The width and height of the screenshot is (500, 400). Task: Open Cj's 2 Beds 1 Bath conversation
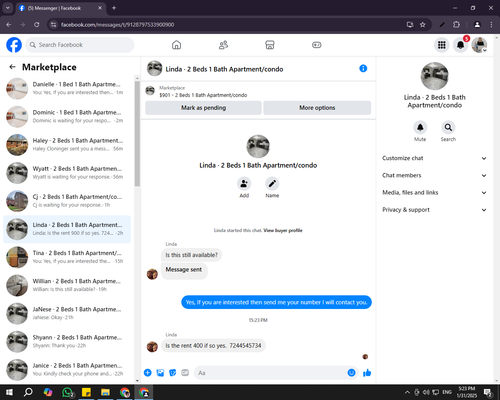coord(67,201)
